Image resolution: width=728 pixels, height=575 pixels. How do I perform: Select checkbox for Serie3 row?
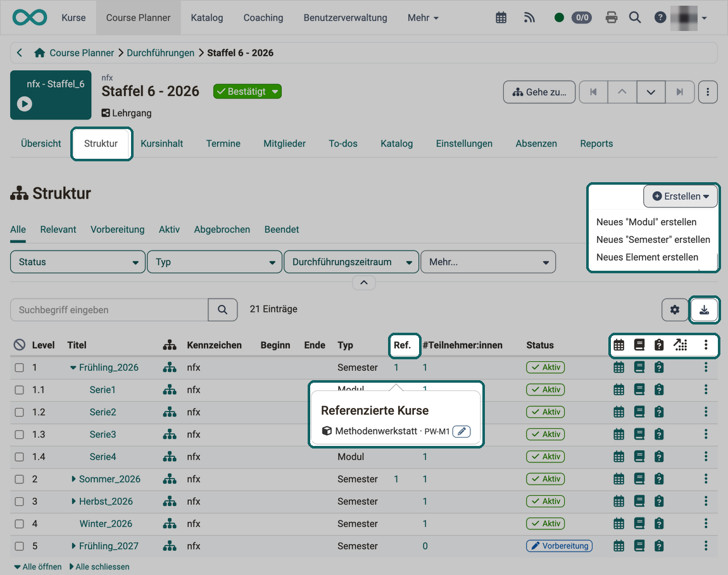[x=19, y=435]
